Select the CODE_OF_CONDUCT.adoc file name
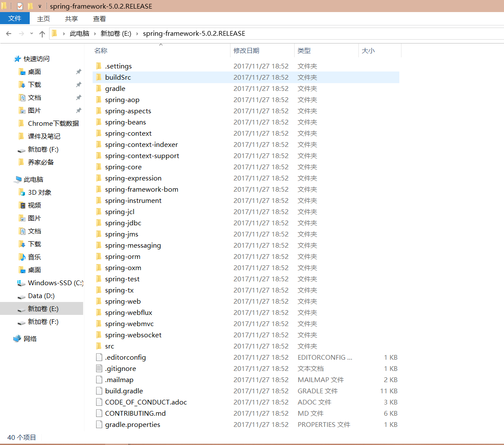This screenshot has height=445, width=504. 146,402
